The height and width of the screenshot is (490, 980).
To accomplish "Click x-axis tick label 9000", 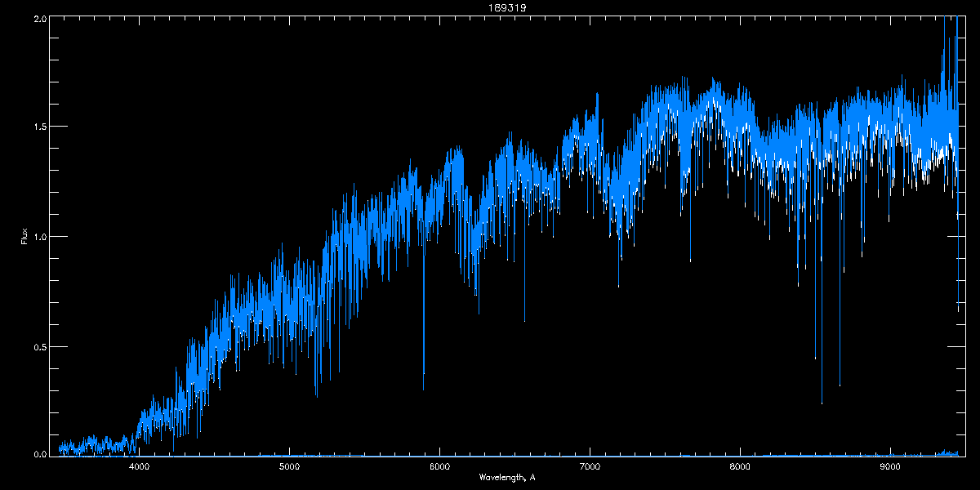I will (x=890, y=466).
